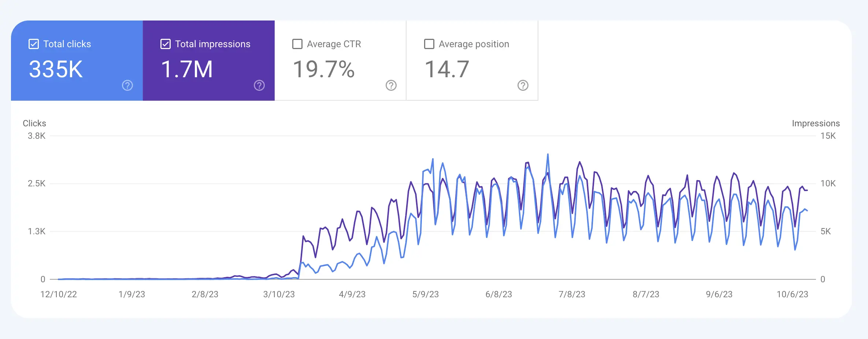Screen dimensions: 868x339
Task: Click the help icon on Total clicks card
Action: pos(127,85)
